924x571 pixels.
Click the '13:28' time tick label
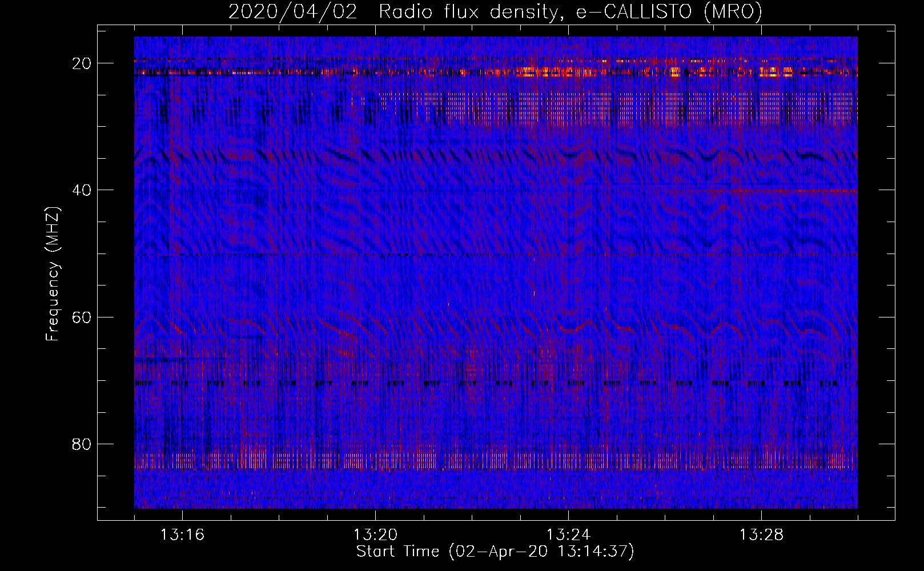pos(761,535)
